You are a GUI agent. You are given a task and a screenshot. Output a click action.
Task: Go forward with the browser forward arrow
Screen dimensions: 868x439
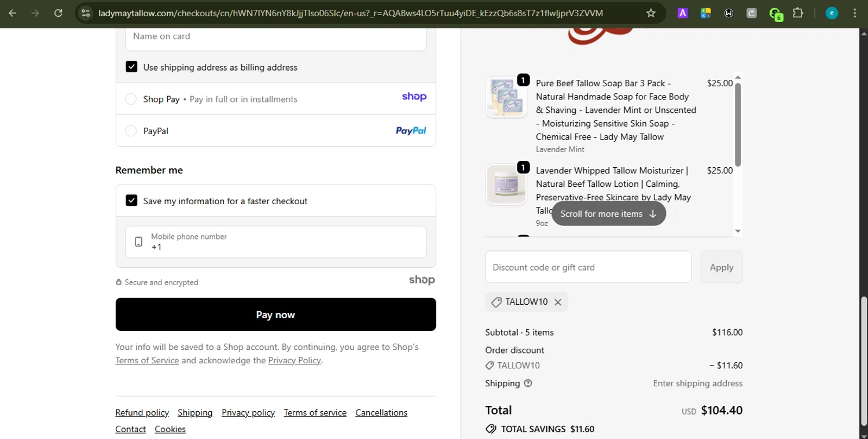35,13
